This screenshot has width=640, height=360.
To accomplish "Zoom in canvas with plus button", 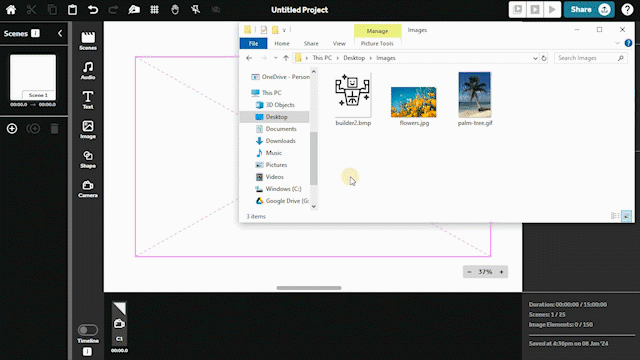I will tap(501, 272).
